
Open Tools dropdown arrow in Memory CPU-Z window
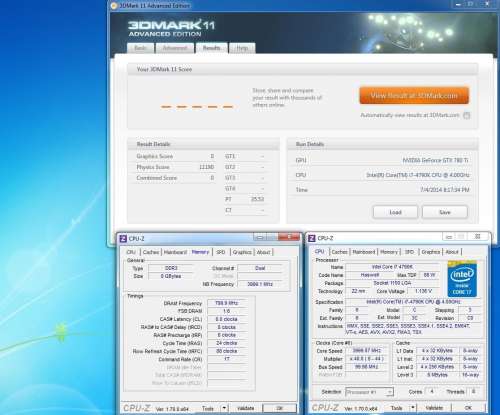(x=224, y=408)
